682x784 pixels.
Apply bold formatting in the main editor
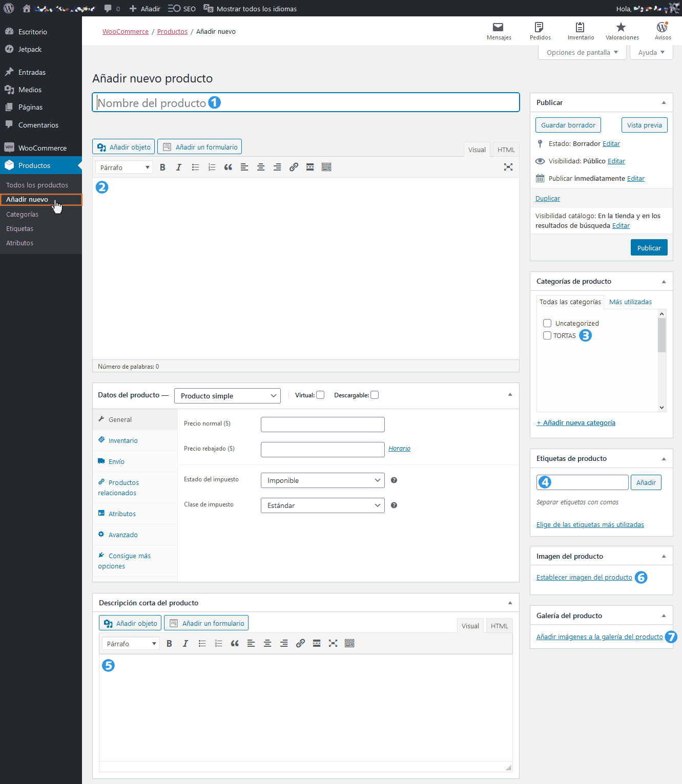coord(162,167)
